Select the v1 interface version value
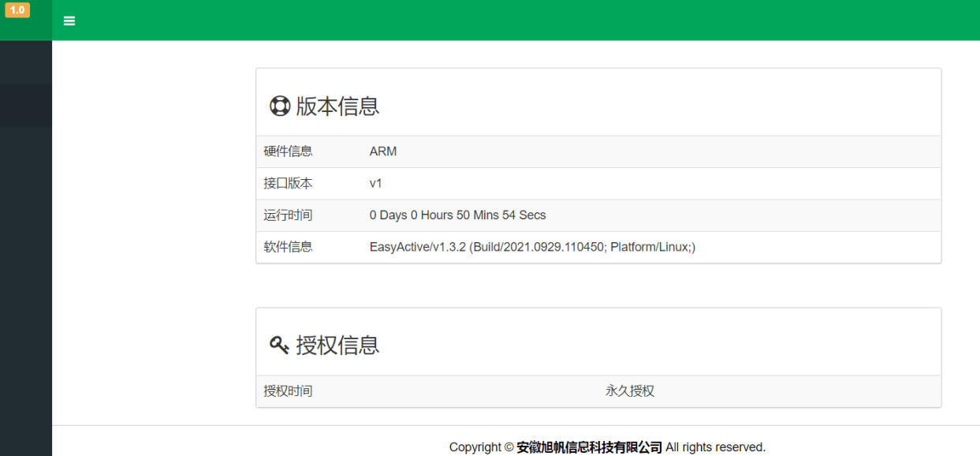The height and width of the screenshot is (456, 980). point(375,183)
